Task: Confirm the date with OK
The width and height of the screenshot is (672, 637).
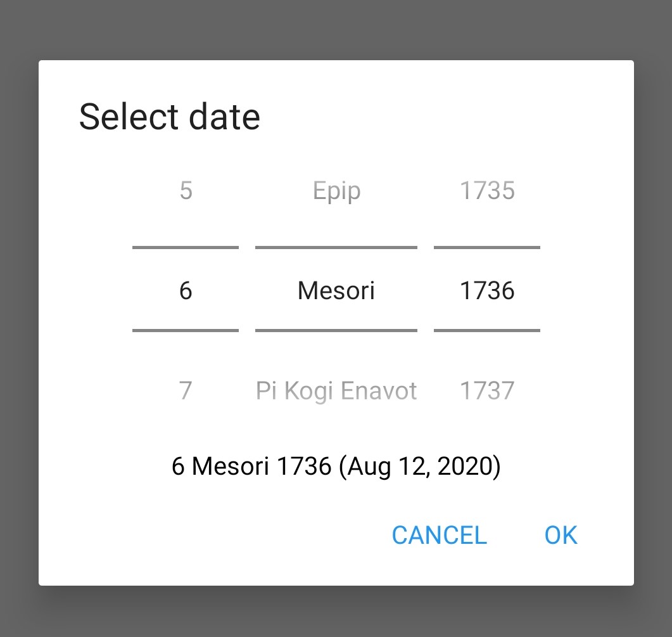Action: [561, 535]
